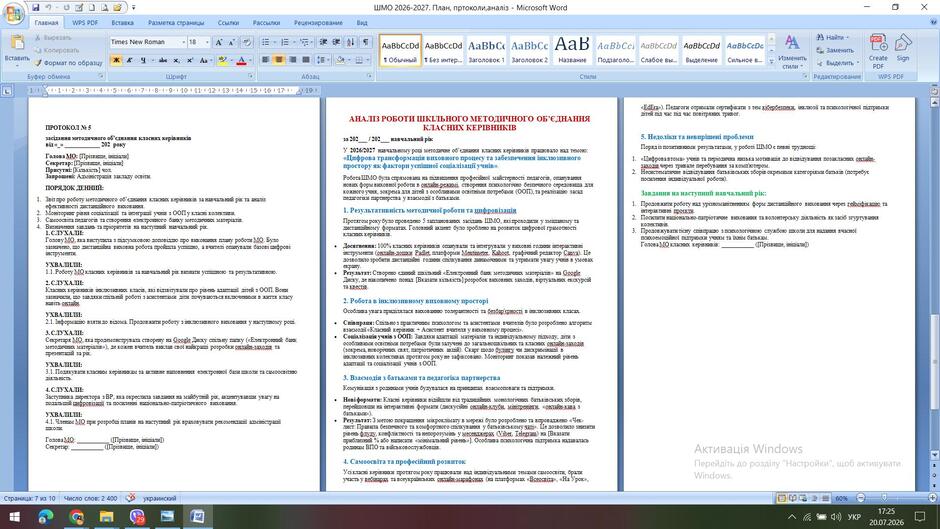Switch to Full Screen Reading view icon
The image size is (940, 529).
pyautogui.click(x=793, y=498)
